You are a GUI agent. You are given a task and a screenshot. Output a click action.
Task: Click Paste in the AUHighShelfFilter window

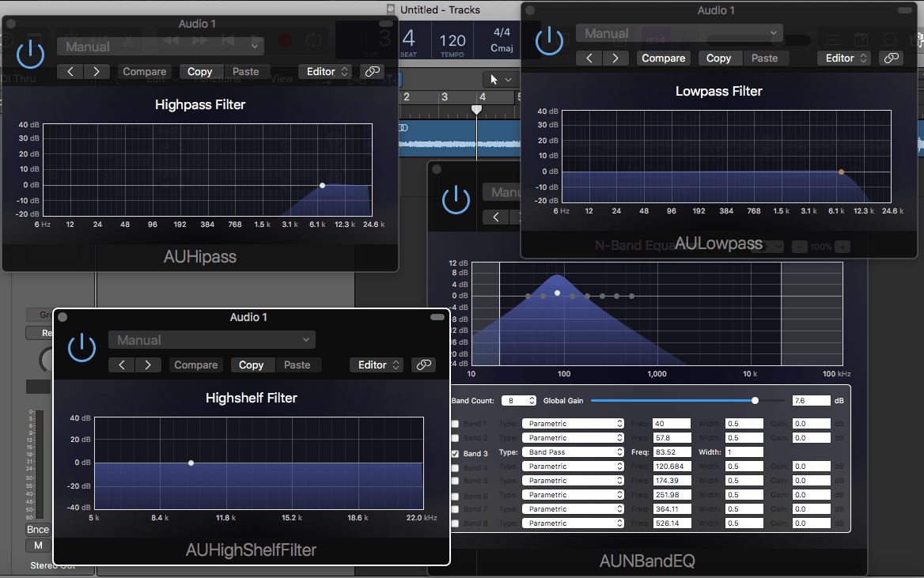[297, 365]
